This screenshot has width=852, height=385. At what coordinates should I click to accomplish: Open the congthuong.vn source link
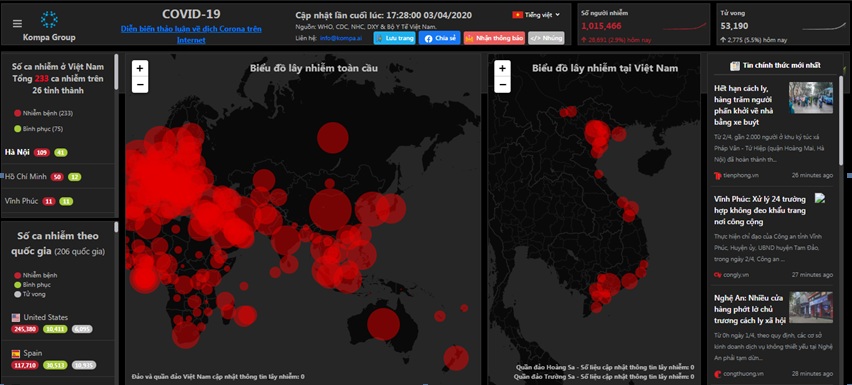point(742,374)
